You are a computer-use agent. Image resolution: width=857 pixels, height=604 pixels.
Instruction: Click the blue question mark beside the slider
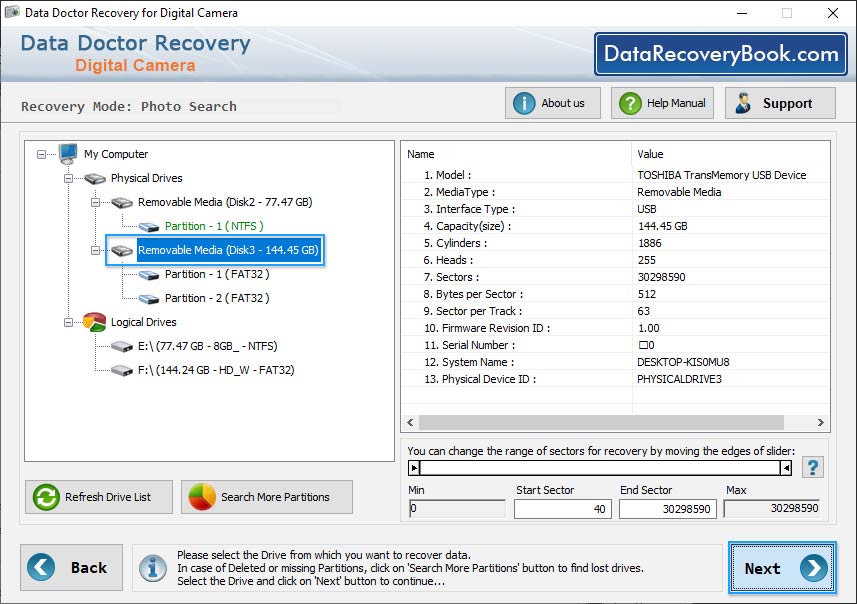(x=812, y=466)
